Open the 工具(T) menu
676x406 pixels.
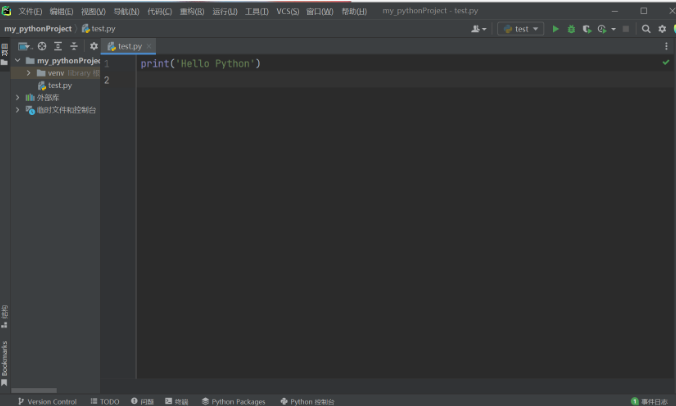click(x=257, y=12)
